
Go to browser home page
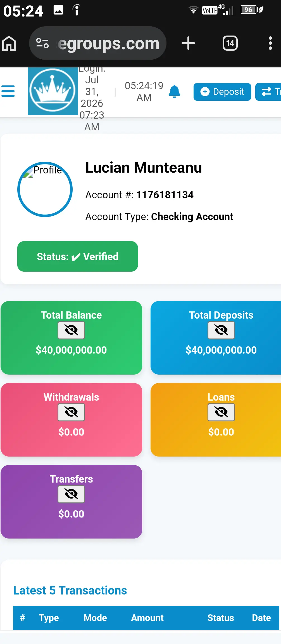pos(9,43)
